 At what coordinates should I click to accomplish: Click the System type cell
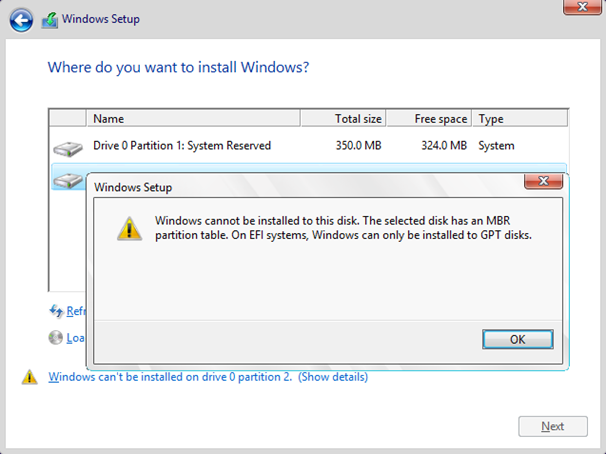(496, 146)
